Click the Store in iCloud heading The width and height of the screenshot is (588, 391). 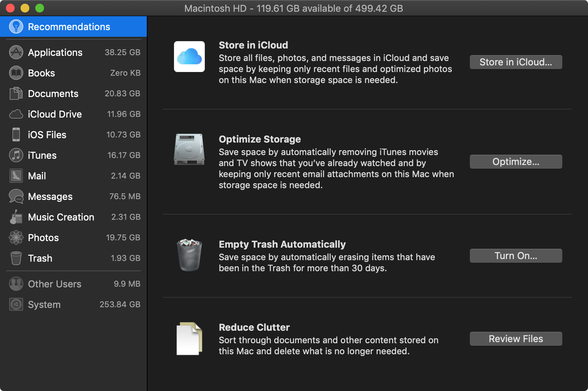[253, 45]
